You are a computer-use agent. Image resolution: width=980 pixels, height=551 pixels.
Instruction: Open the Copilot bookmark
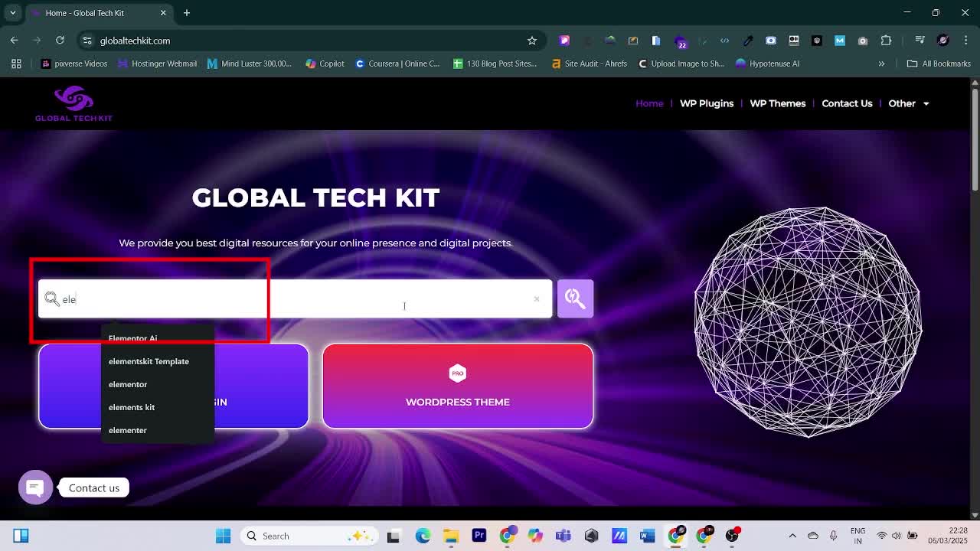(325, 64)
